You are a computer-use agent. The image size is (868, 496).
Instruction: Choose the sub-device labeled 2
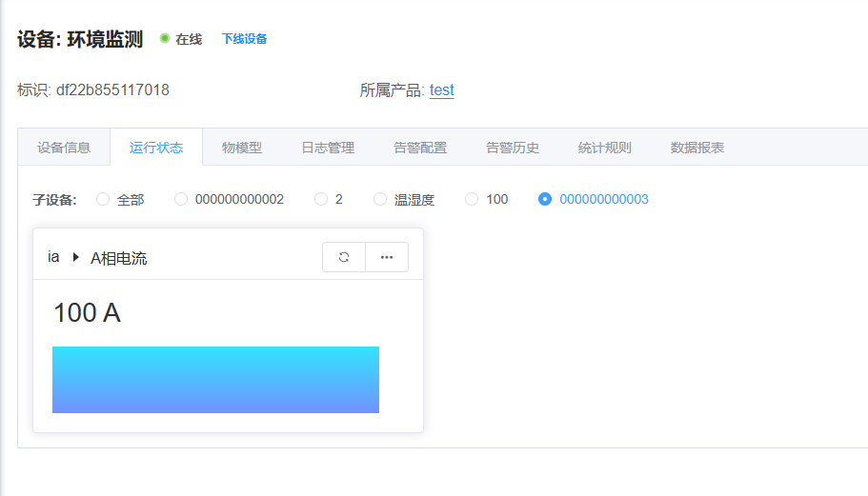(320, 199)
